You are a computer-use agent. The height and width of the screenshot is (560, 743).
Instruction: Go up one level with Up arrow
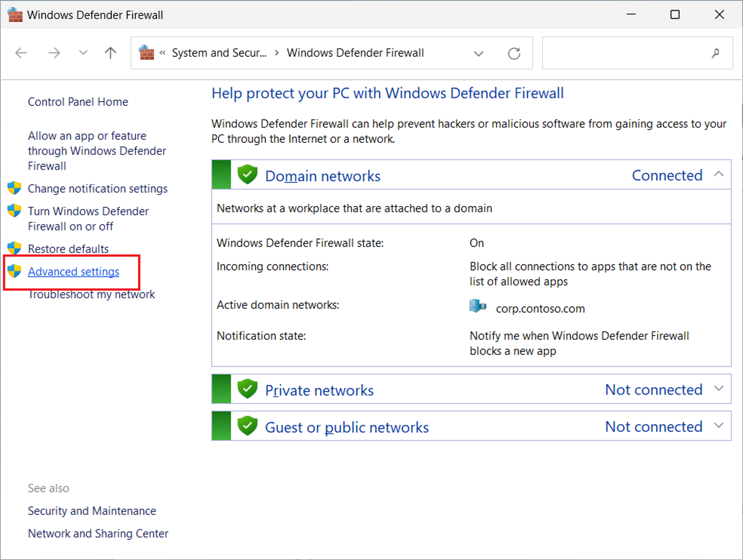(x=110, y=53)
